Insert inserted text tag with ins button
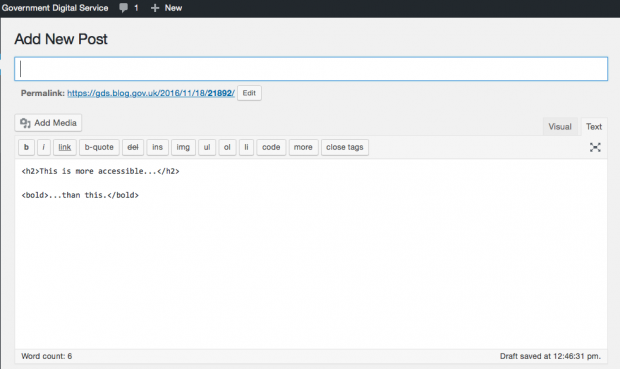This screenshot has width=620, height=369. 157,147
